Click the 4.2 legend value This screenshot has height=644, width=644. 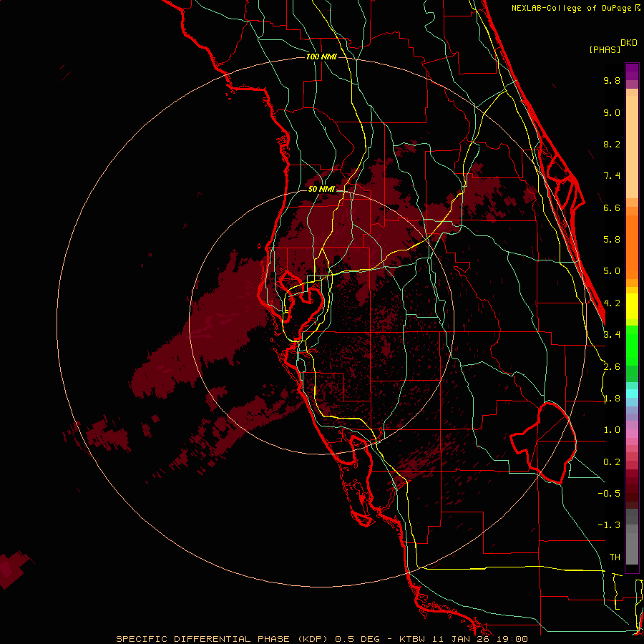point(612,303)
